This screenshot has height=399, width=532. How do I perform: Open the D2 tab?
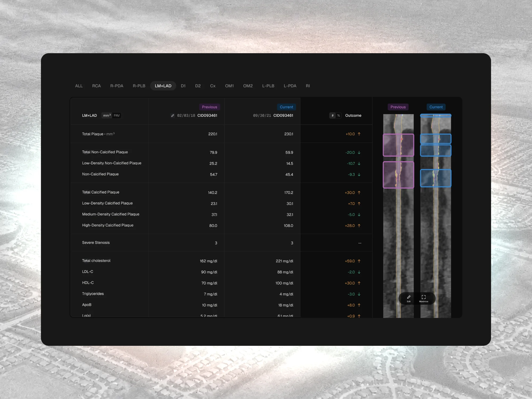(x=198, y=86)
